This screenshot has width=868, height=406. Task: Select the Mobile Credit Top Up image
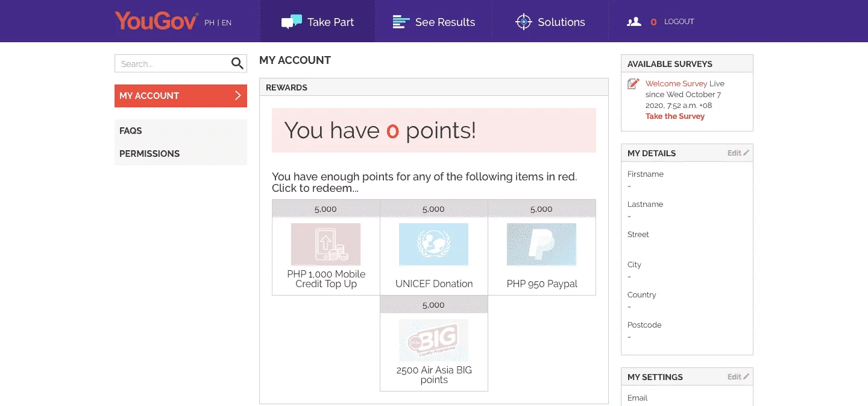tap(326, 244)
